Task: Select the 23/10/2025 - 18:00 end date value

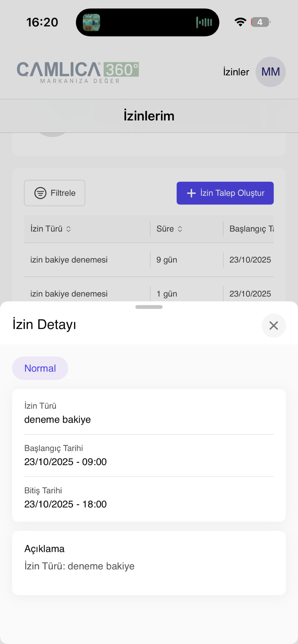Action: click(x=65, y=504)
